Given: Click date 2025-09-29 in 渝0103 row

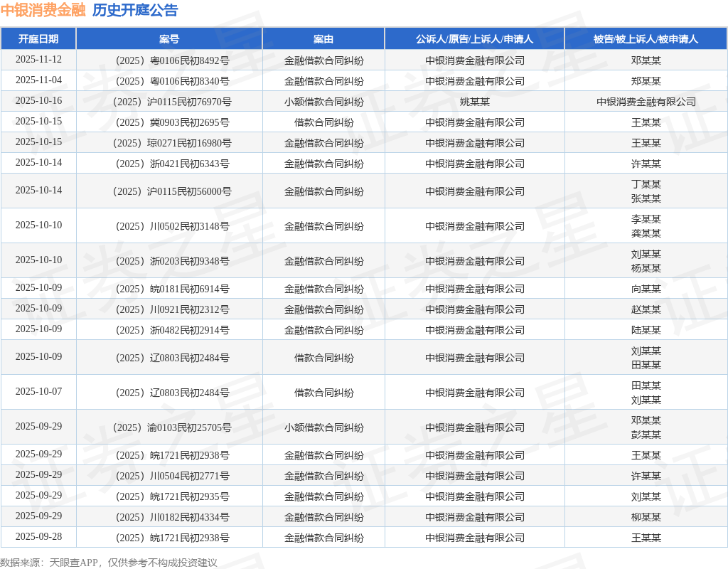Looking at the screenshot, I should click(x=38, y=427).
